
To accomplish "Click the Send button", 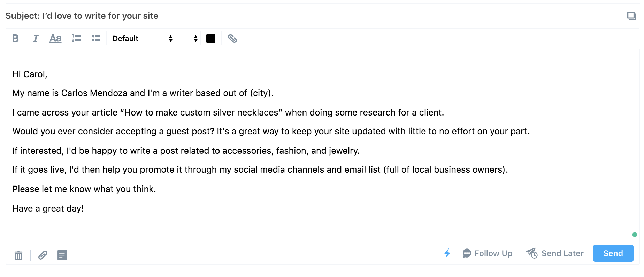I will 613,253.
